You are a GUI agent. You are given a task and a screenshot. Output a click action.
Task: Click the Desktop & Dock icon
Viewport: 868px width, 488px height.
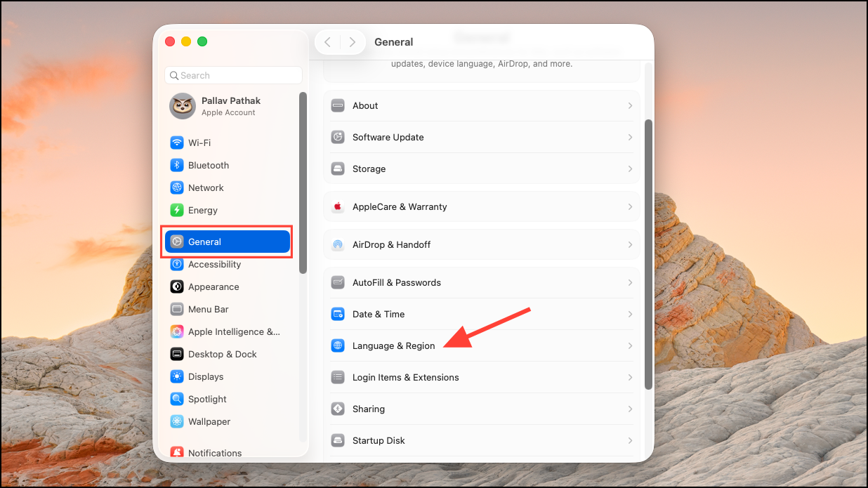(x=177, y=354)
